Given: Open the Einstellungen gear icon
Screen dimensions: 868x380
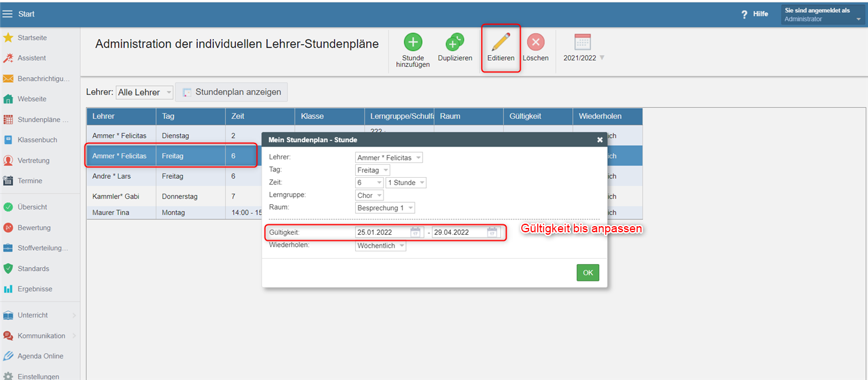Looking at the screenshot, I should coord(8,376).
